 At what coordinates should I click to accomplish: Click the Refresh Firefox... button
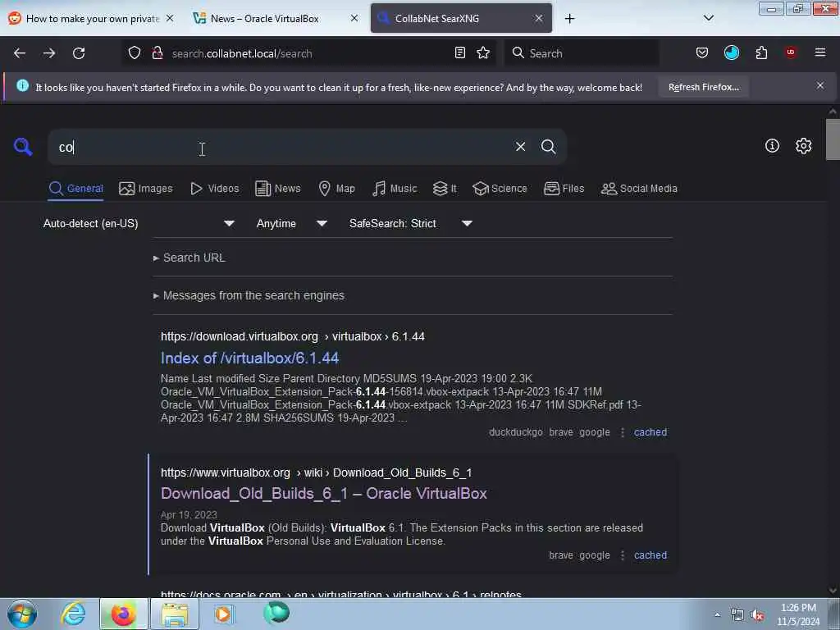tap(703, 87)
